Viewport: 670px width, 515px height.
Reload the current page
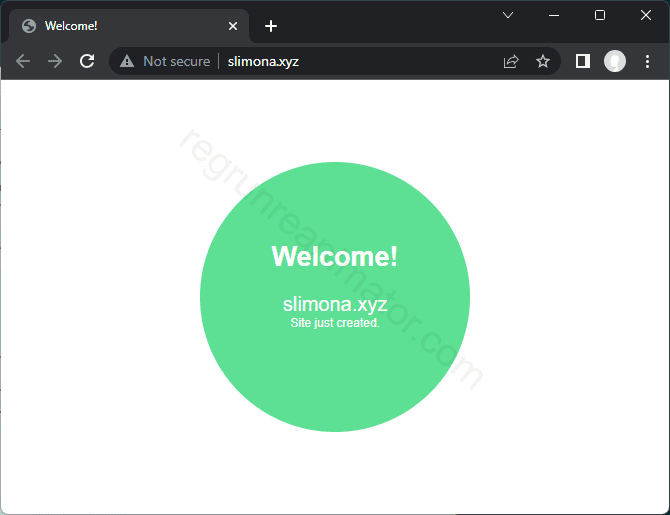87,61
